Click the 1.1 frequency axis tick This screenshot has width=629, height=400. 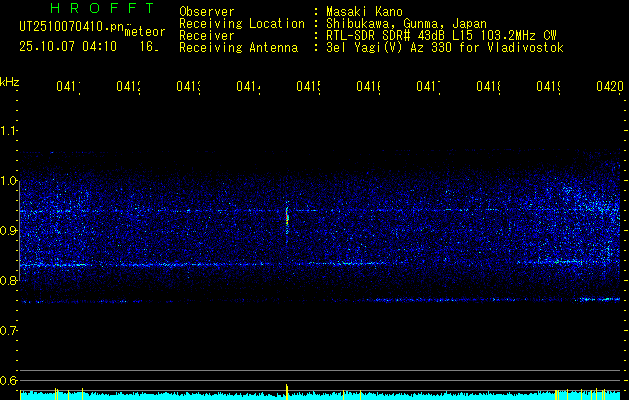pos(9,131)
